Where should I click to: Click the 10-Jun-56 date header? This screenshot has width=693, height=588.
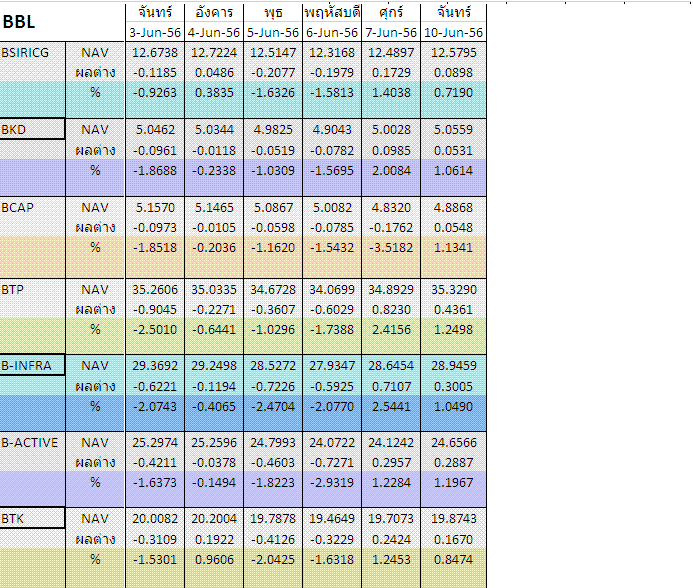453,32
